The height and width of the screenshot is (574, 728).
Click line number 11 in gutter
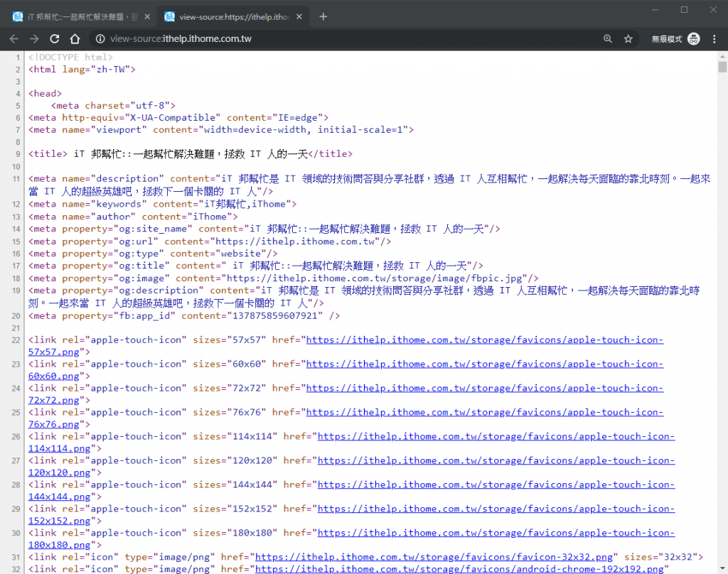16,179
